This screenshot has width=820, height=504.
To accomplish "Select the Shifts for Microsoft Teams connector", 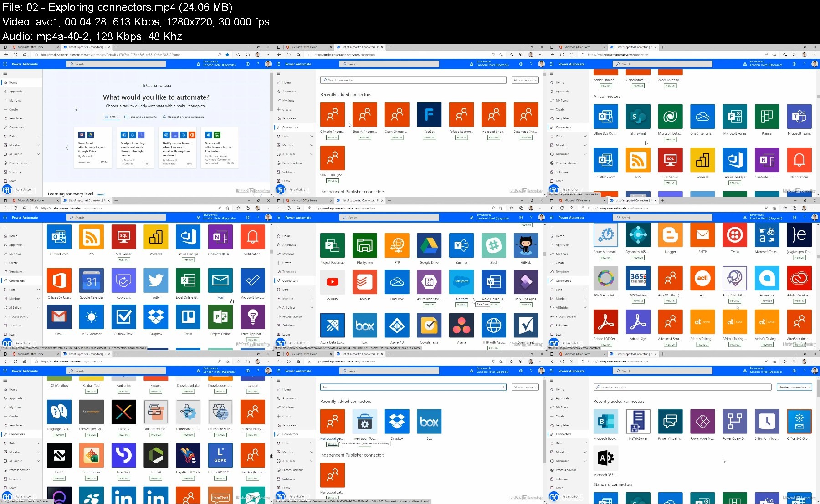I will pos(767,422).
